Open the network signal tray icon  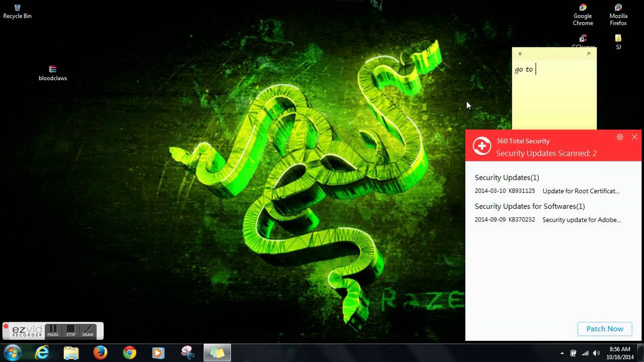(585, 353)
